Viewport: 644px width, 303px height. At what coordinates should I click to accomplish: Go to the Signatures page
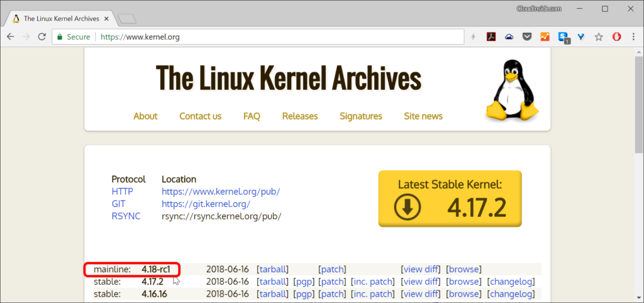click(x=361, y=116)
